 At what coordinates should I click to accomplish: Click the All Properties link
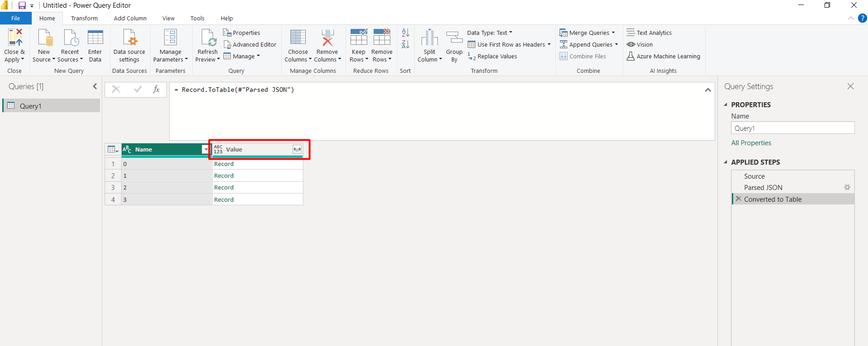tap(751, 143)
